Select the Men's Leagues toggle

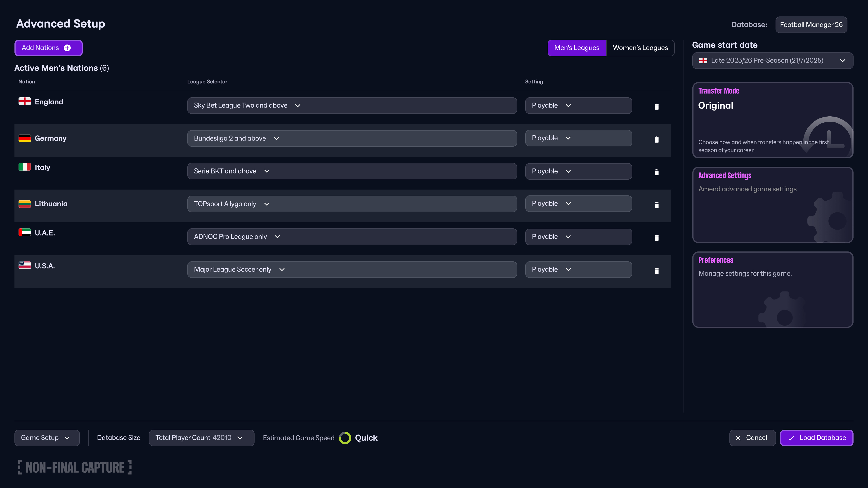click(577, 48)
